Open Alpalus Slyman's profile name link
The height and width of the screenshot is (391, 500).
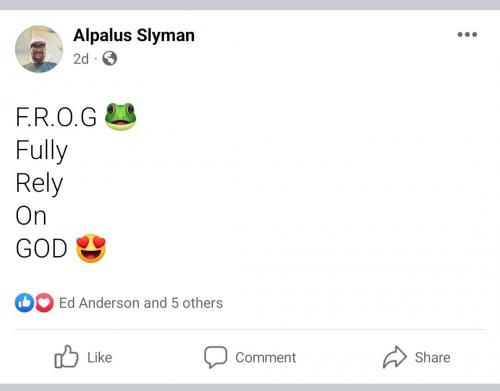tap(134, 35)
